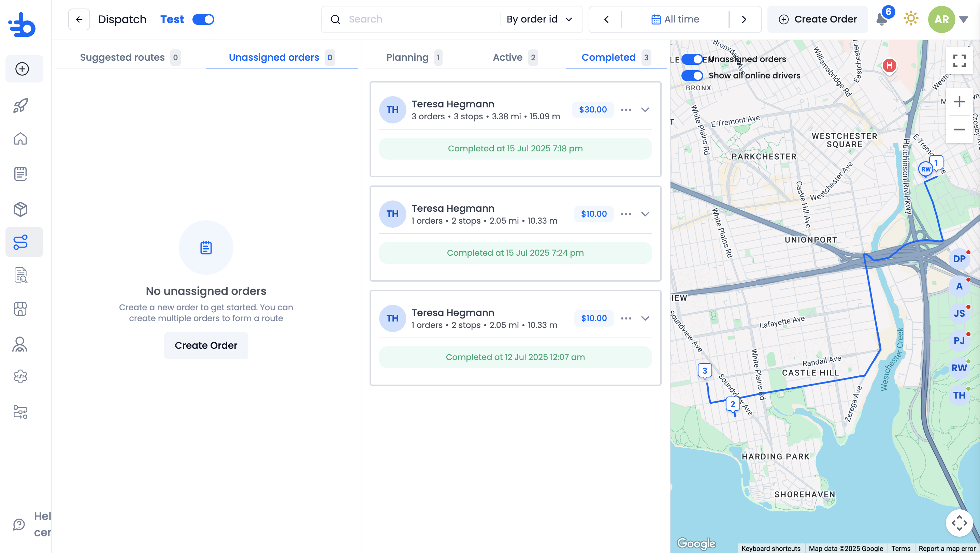Toggle Unassigned orders on map
The width and height of the screenshot is (980, 553).
pos(692,59)
